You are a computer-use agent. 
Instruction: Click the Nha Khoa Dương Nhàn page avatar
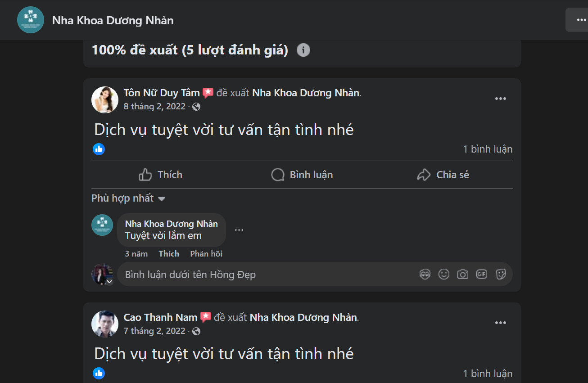point(30,20)
